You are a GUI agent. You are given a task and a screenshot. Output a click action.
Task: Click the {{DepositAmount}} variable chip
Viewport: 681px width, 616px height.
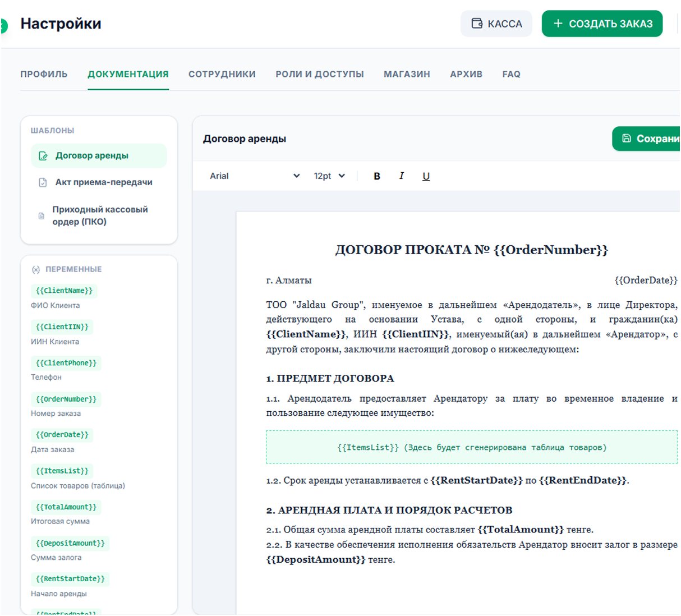pyautogui.click(x=71, y=543)
